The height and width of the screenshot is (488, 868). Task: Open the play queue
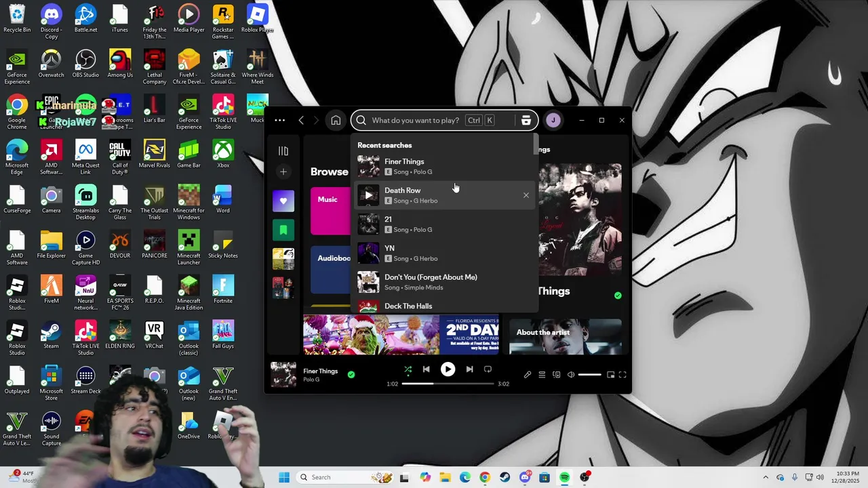tap(542, 375)
